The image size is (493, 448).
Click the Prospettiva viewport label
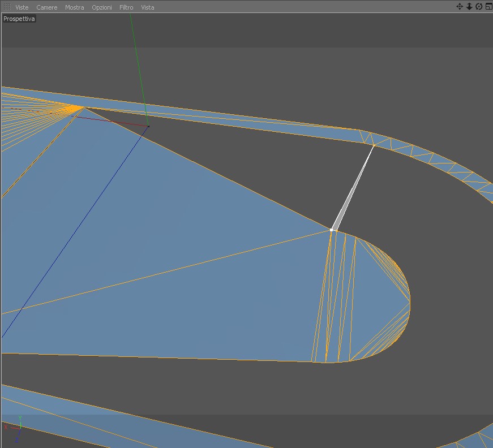point(19,19)
